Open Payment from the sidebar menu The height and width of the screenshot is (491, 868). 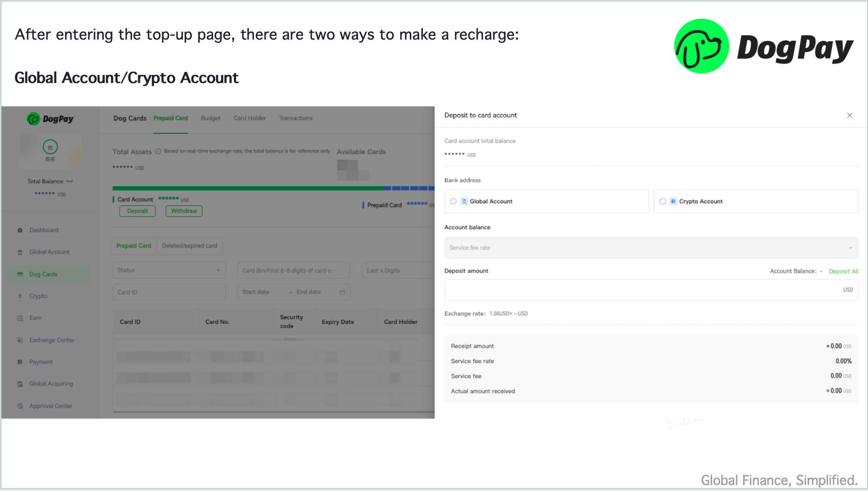pos(41,362)
